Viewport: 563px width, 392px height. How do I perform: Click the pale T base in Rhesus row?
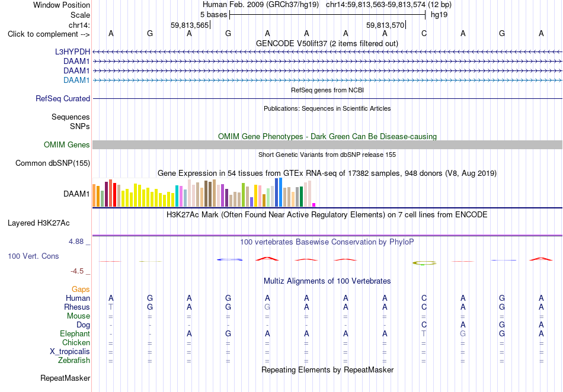point(111,307)
